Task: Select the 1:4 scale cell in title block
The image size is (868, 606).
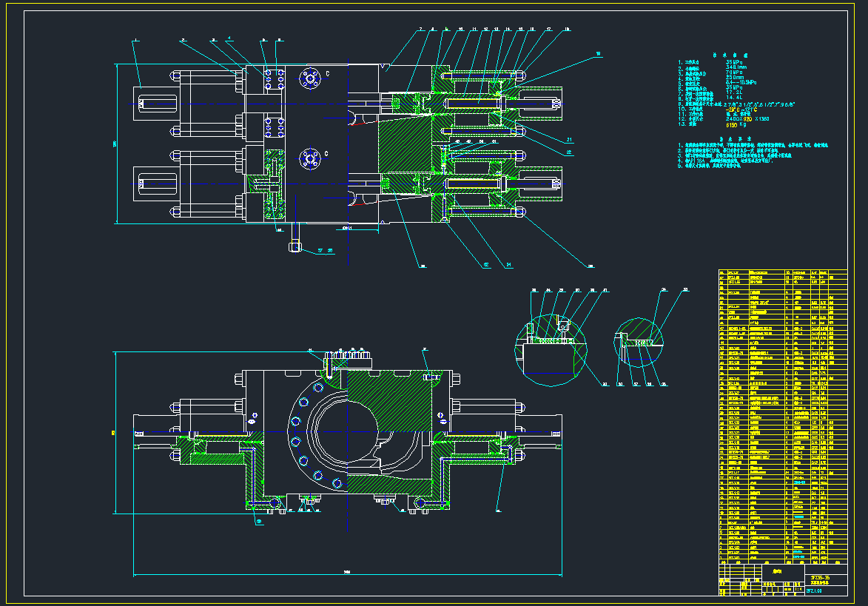Action: [x=798, y=590]
